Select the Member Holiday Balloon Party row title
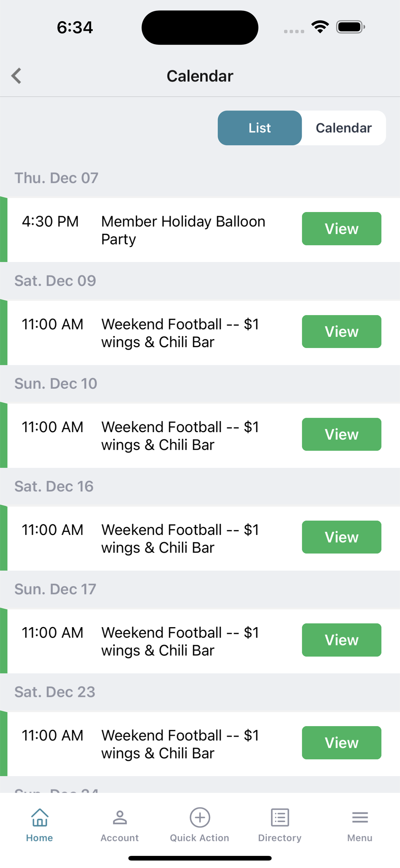The width and height of the screenshot is (400, 868). coord(183,230)
